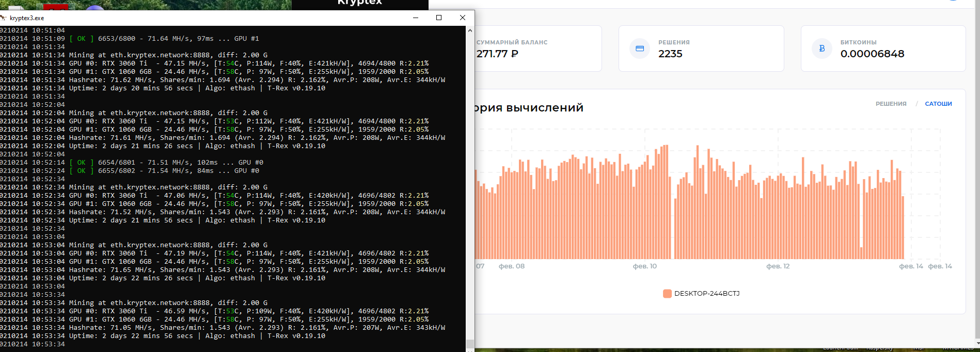Toggle the DESKTOP-244BCTJ legend color swatch
Viewport: 980px width, 352px height.
(667, 294)
